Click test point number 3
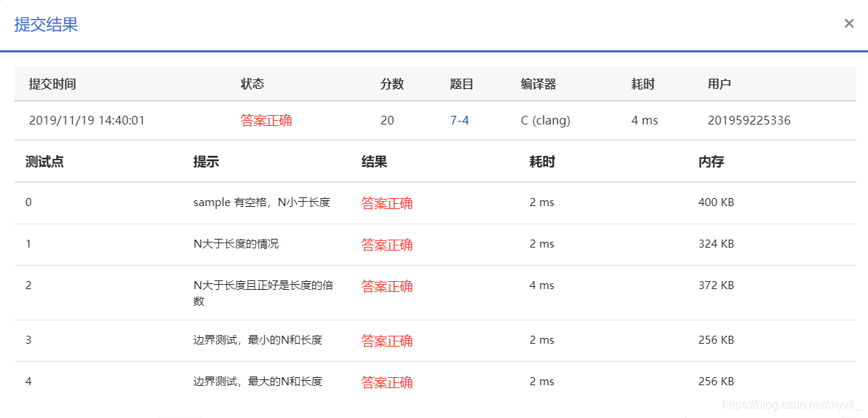 click(x=29, y=340)
